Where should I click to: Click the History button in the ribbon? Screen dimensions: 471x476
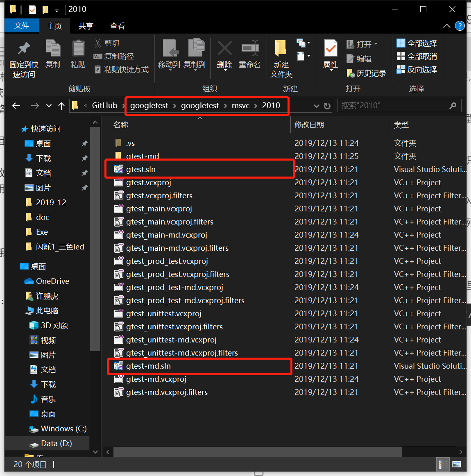pyautogui.click(x=367, y=73)
